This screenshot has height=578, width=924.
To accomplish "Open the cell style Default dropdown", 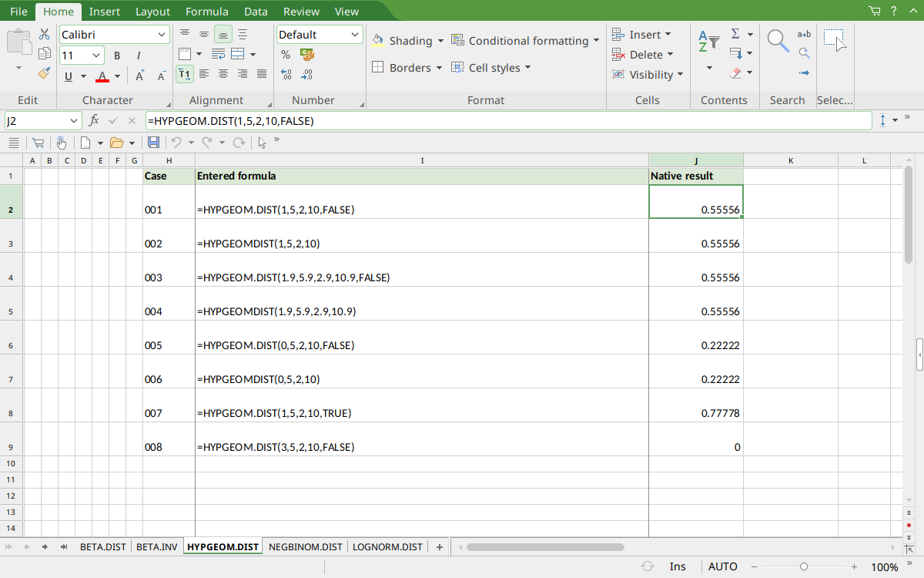I will 320,35.
